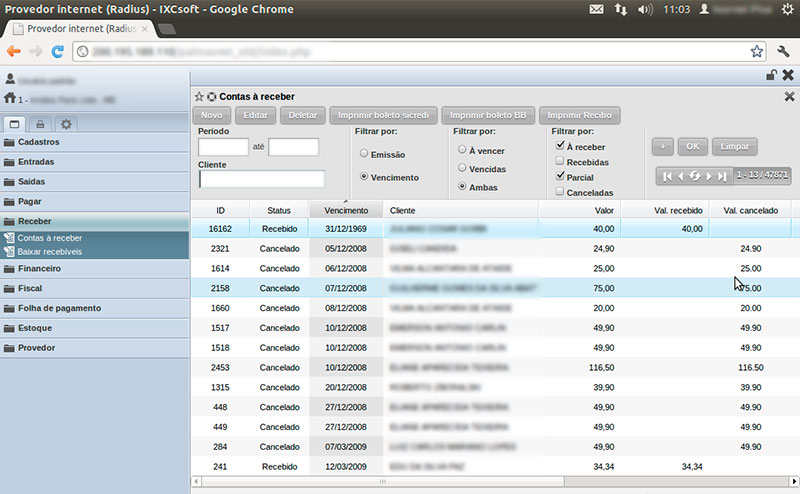Refresh the records grid
Viewport: 800px width, 494px height.
[x=694, y=176]
